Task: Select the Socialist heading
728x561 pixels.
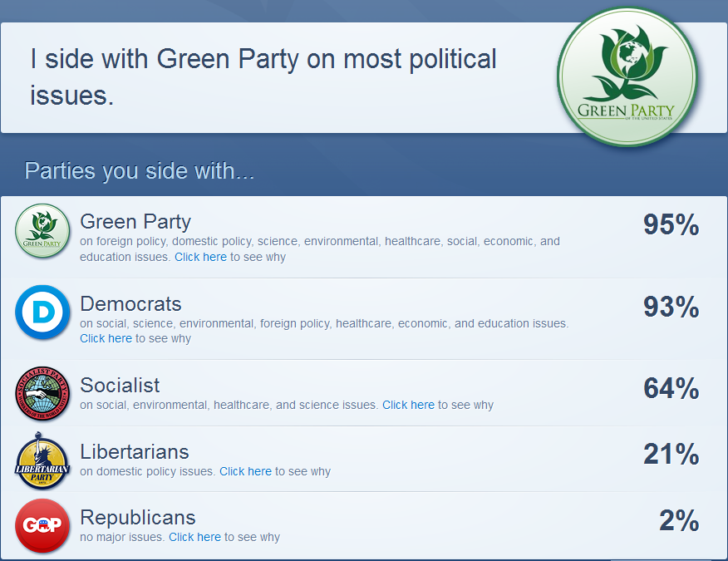Action: click(x=120, y=386)
